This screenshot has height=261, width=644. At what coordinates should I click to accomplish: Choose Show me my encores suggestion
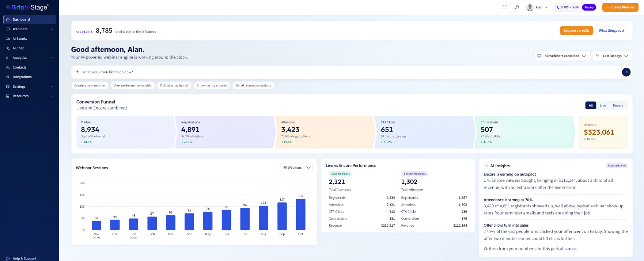[212, 85]
